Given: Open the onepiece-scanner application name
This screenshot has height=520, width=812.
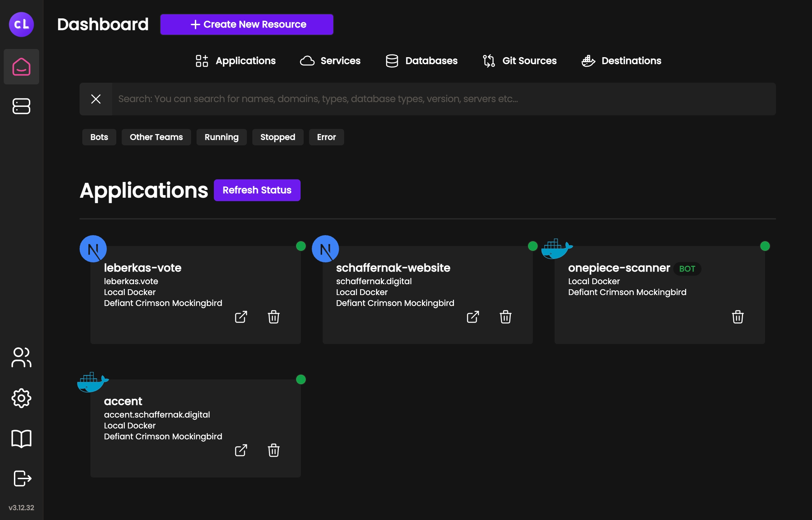Looking at the screenshot, I should (619, 268).
